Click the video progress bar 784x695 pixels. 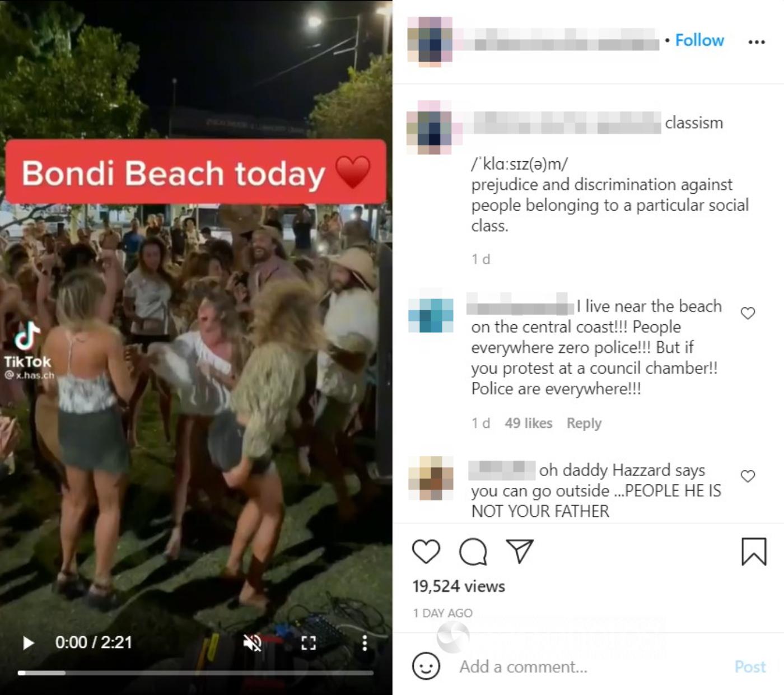(x=195, y=673)
